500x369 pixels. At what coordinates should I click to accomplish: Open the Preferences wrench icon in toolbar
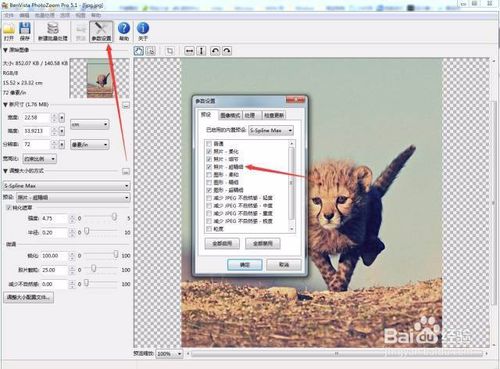tap(101, 32)
